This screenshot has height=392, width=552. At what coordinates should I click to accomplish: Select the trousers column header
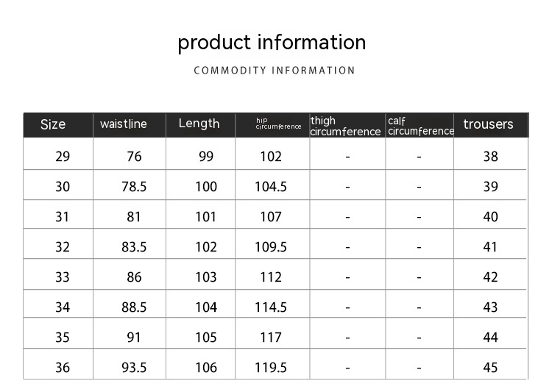[488, 124]
